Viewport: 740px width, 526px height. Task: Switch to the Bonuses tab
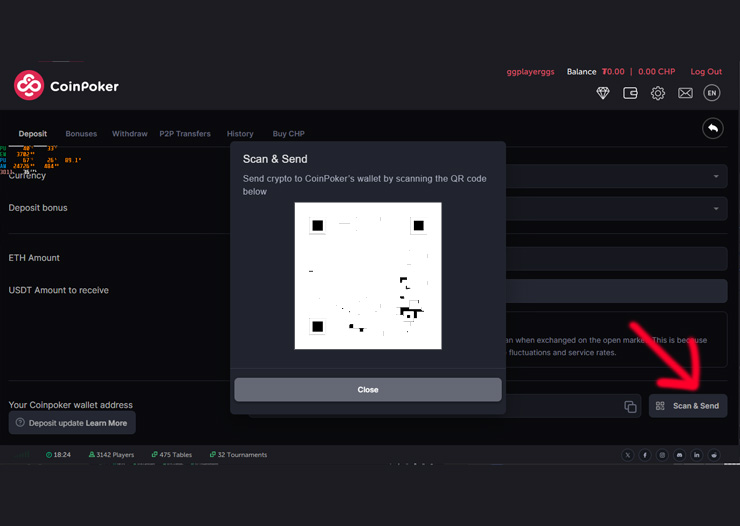[x=81, y=134]
